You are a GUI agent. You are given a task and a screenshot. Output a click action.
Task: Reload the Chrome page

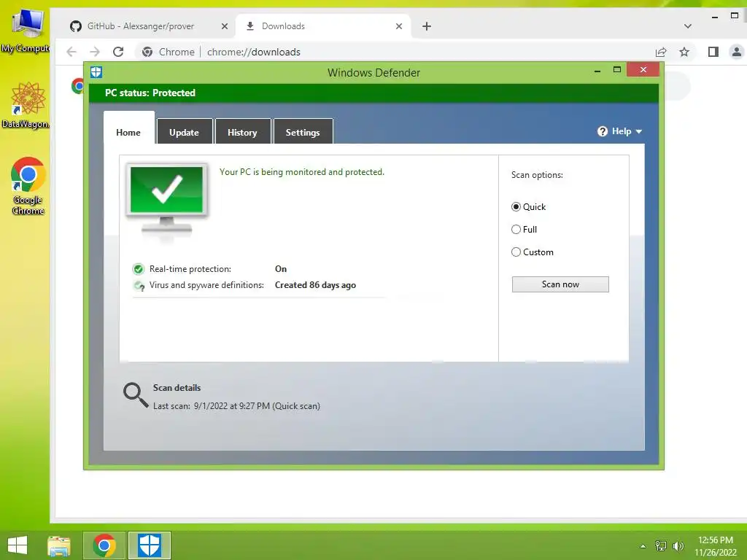click(118, 52)
